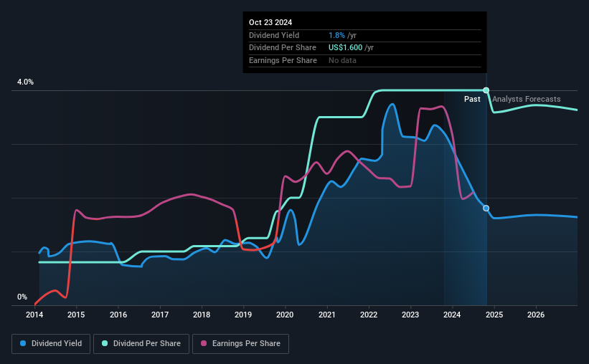Click the teal Dividend Per Share legend dot

click(x=105, y=343)
